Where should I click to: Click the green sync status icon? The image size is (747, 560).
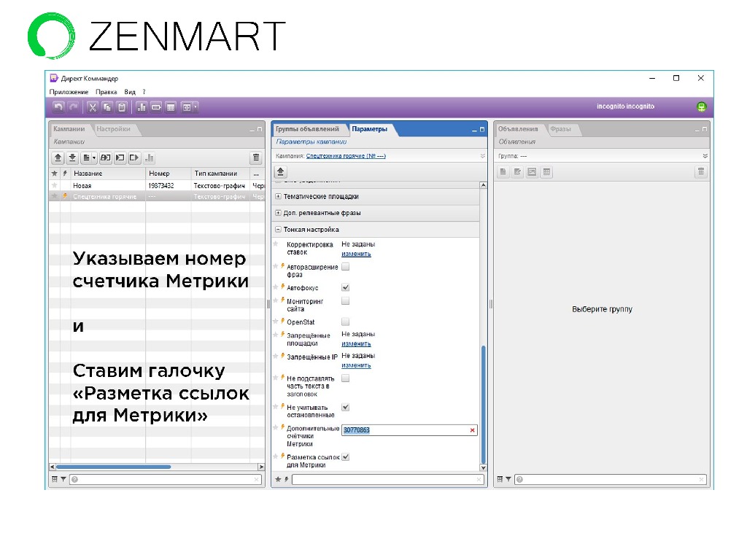pos(701,106)
